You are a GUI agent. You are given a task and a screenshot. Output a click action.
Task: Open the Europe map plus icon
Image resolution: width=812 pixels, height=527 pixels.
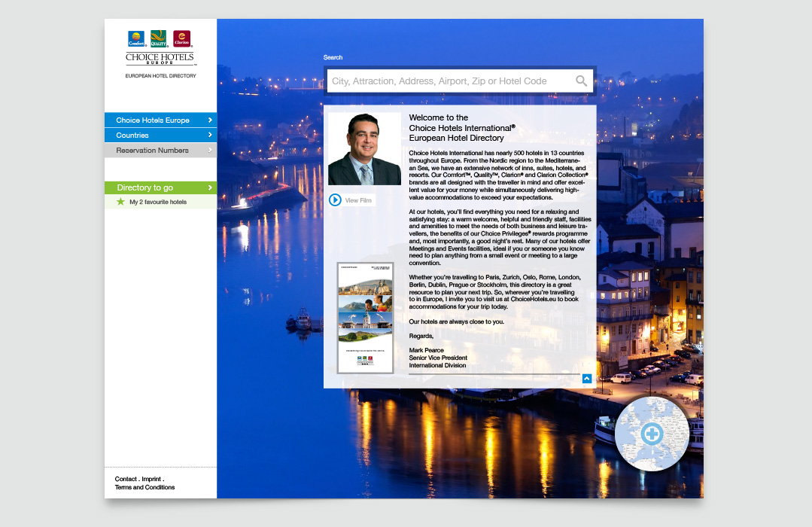click(652, 434)
